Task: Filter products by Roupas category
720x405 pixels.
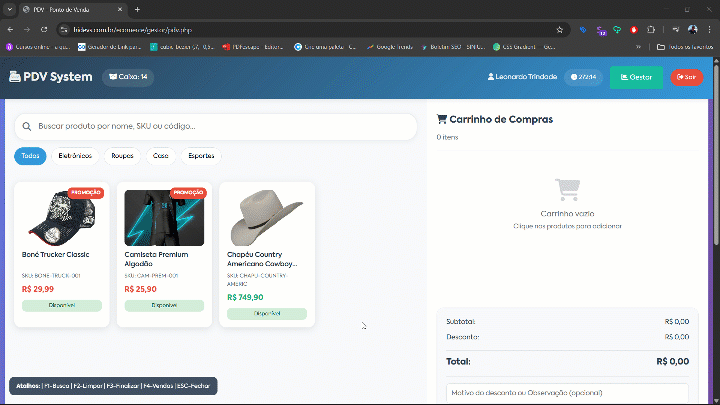Action: 122,156
